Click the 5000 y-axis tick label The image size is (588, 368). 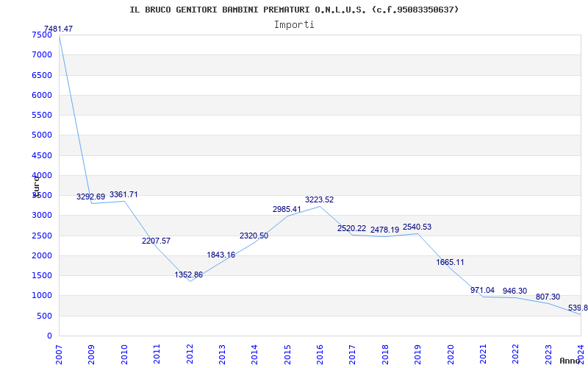(x=42, y=135)
